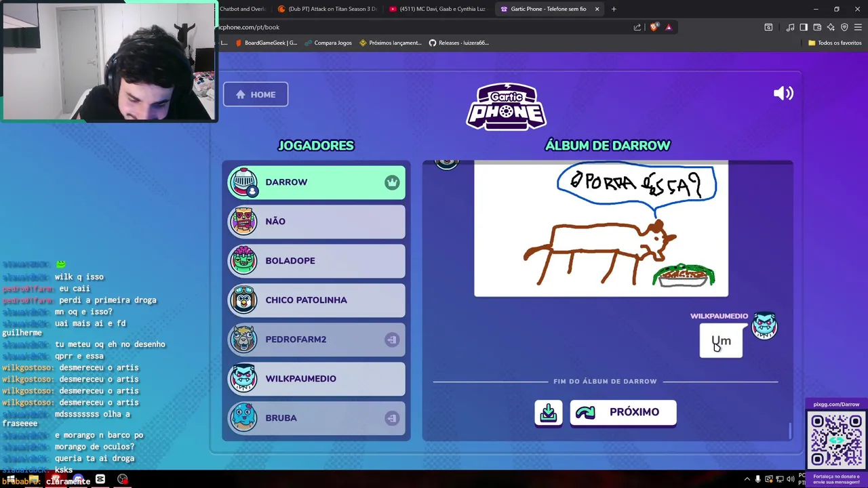Click the album scrollbar
The width and height of the screenshot is (868, 488).
click(790, 430)
